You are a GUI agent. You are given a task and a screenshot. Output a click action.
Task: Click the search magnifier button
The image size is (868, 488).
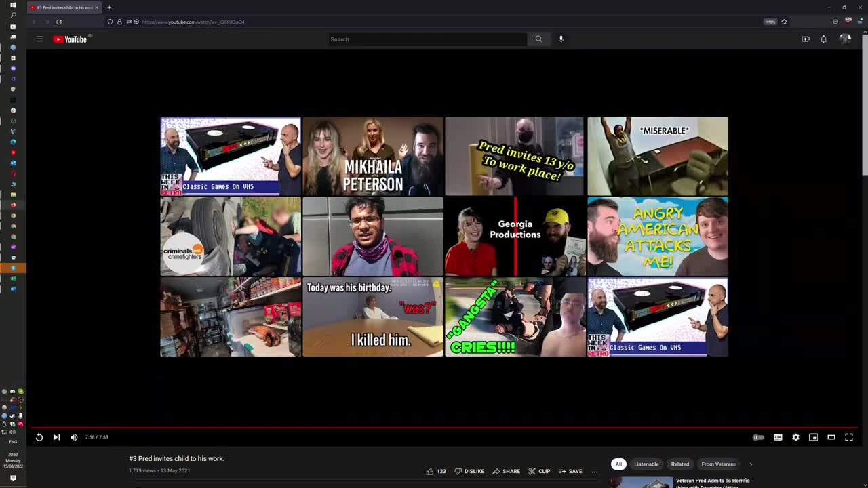pos(538,39)
